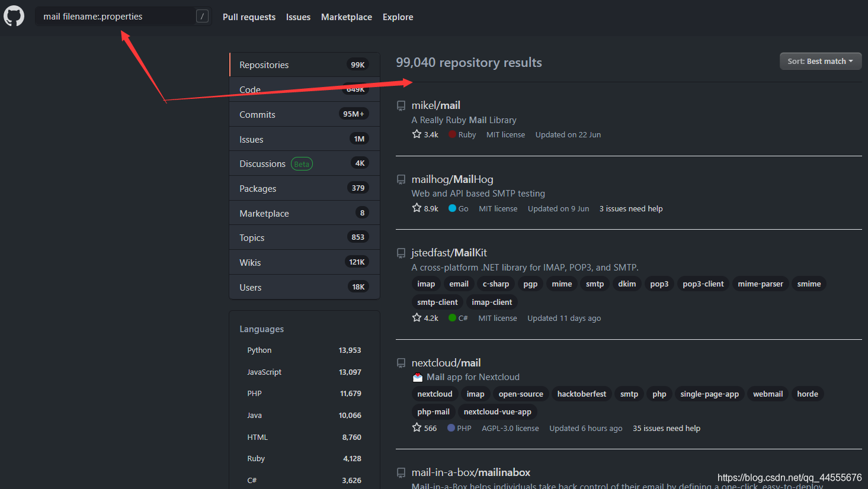
Task: Click the green C# language dot
Action: [x=453, y=318]
